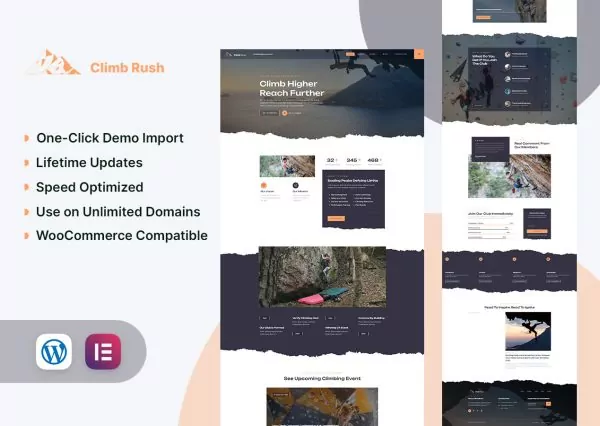
Task: Click the Climb Higher Reach Further headline
Action: pos(292,88)
